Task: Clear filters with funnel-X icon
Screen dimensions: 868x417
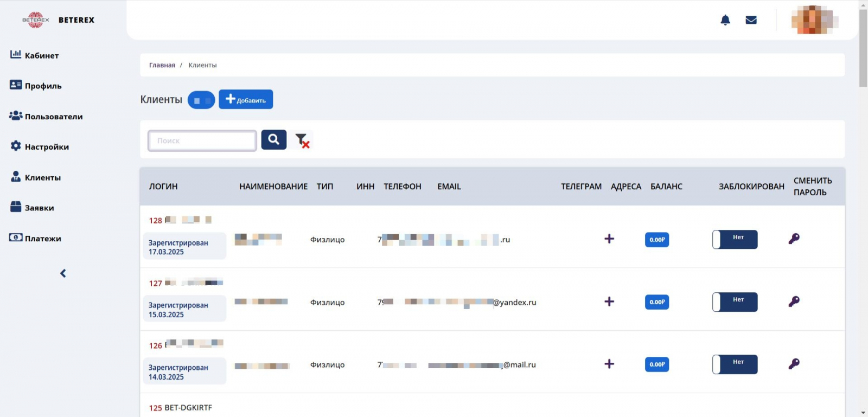Action: tap(302, 140)
